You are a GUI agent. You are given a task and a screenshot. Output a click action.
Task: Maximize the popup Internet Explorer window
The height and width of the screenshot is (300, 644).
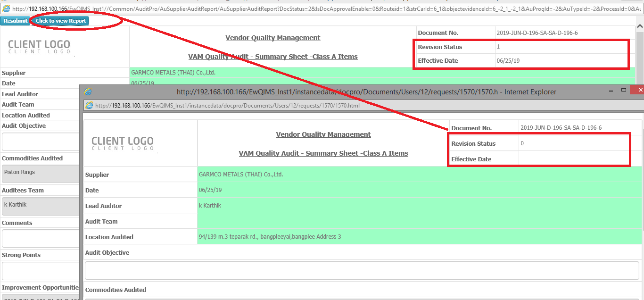click(623, 90)
